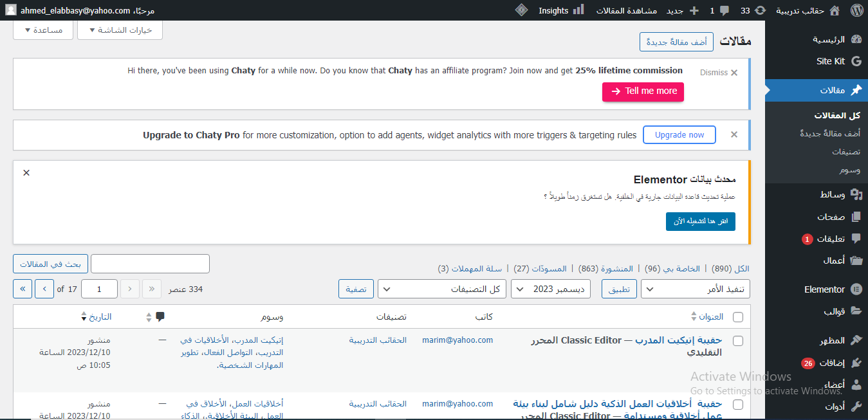Jump to the last page of posts

click(x=23, y=289)
